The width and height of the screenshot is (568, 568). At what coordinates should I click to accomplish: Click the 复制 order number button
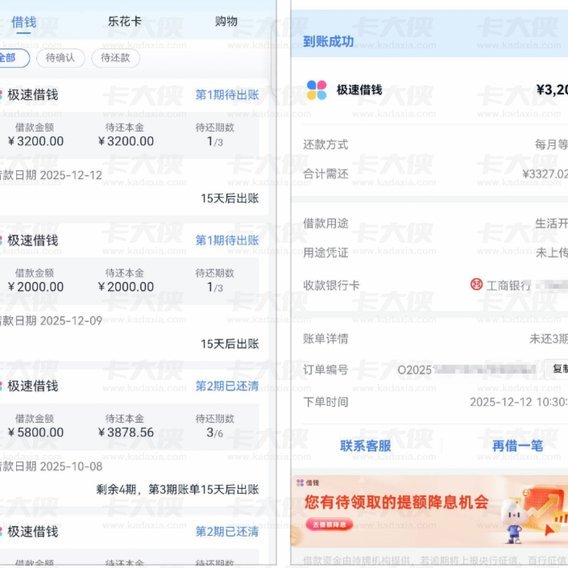click(x=558, y=369)
